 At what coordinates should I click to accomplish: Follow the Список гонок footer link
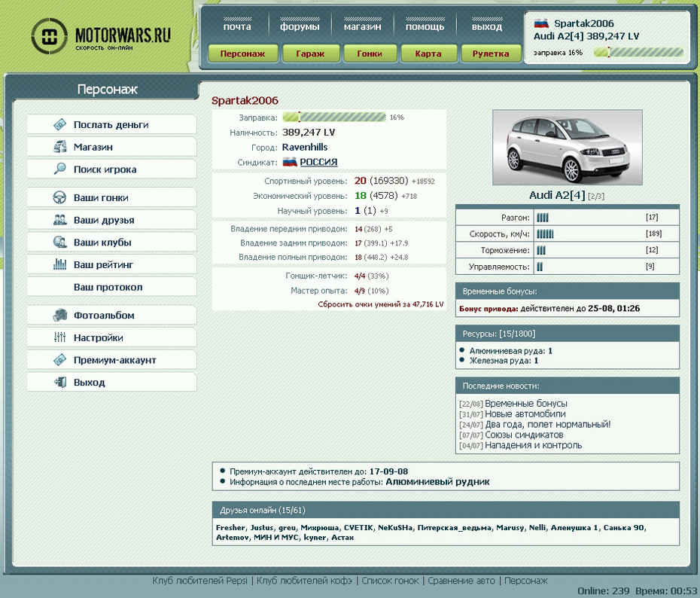point(390,581)
